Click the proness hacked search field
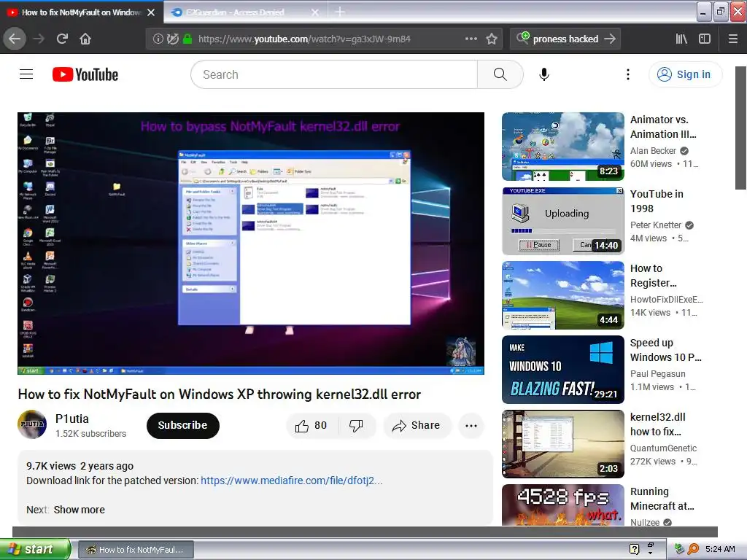747x560 pixels. pyautogui.click(x=565, y=39)
